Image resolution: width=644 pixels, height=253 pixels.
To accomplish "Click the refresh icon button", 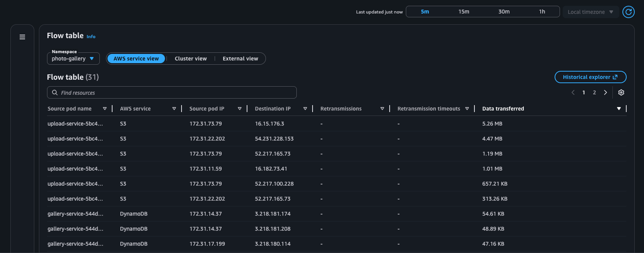I will tap(628, 12).
